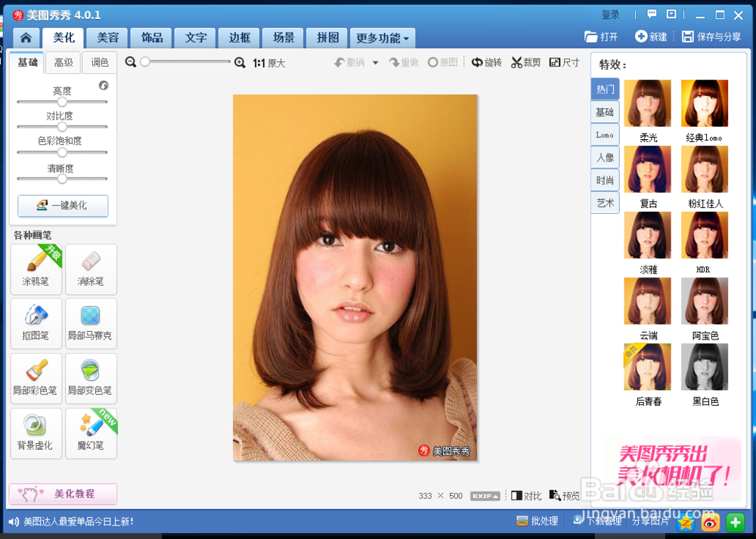The height and width of the screenshot is (539, 756).
Task: Select the 魔幻笔 magic pen tool
Action: pyautogui.click(x=91, y=433)
